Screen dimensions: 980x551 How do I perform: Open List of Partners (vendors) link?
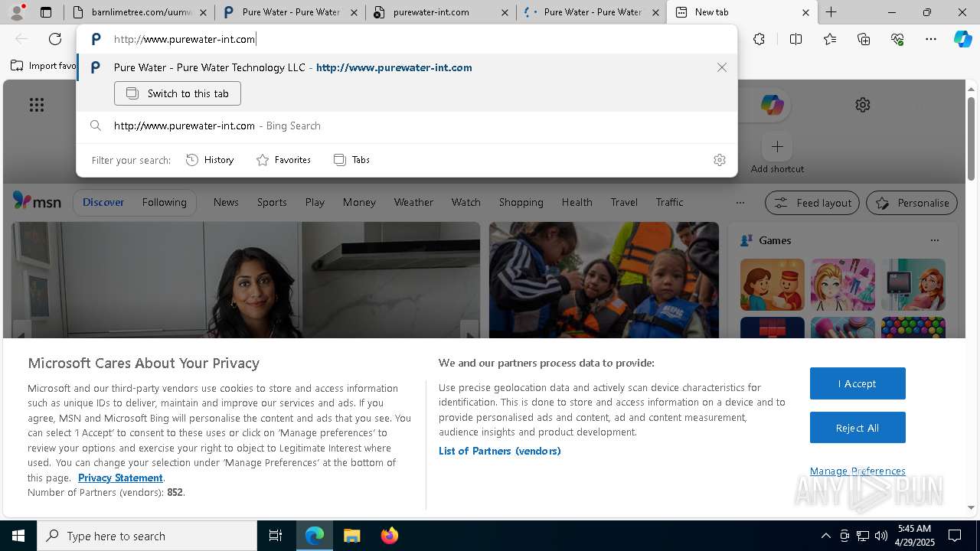499,451
